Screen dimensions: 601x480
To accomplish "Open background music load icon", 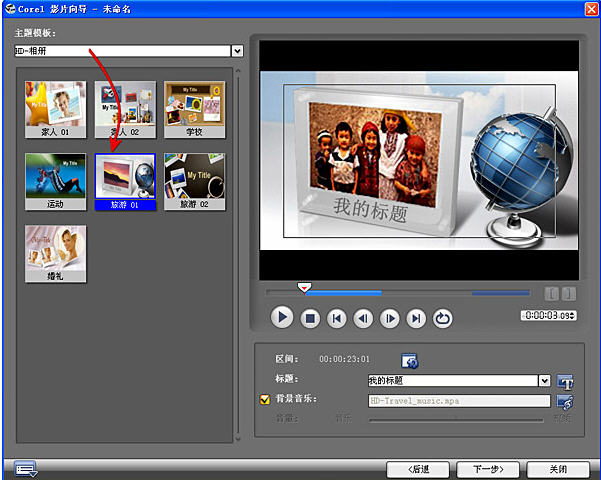I will click(565, 402).
